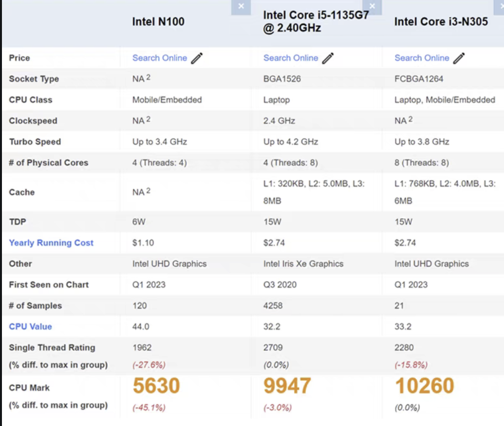504x426 pixels.
Task: Click the Intel Iris Xe Graphics value
Action: pos(303,264)
